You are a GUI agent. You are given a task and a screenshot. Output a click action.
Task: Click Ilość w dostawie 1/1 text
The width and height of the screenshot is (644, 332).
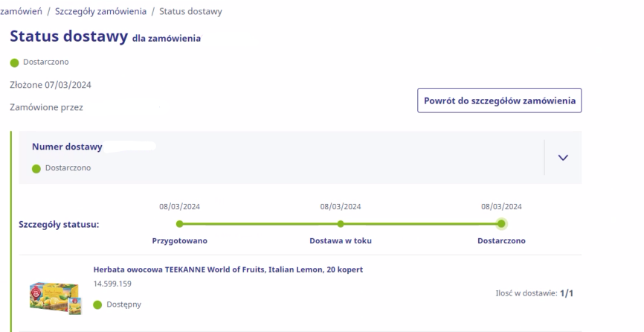point(534,293)
